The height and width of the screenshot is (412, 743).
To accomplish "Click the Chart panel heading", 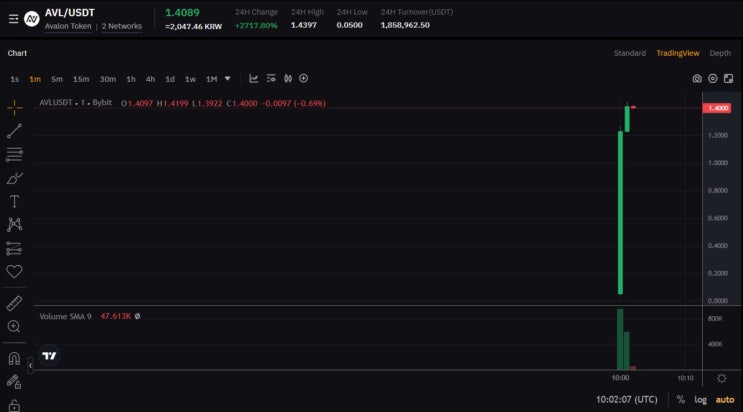I will pyautogui.click(x=17, y=53).
